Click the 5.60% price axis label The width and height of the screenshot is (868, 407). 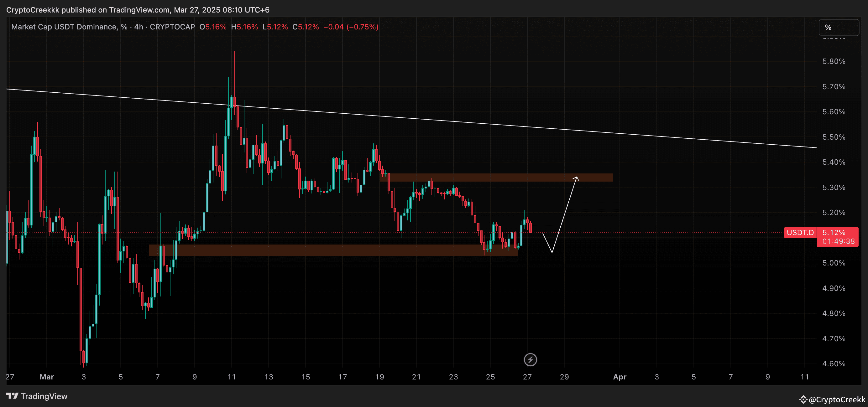(x=834, y=112)
